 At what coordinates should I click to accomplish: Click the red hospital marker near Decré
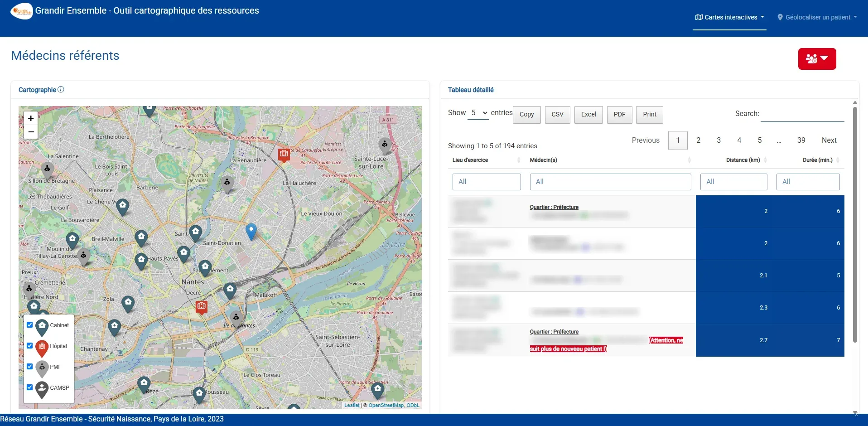[202, 307]
